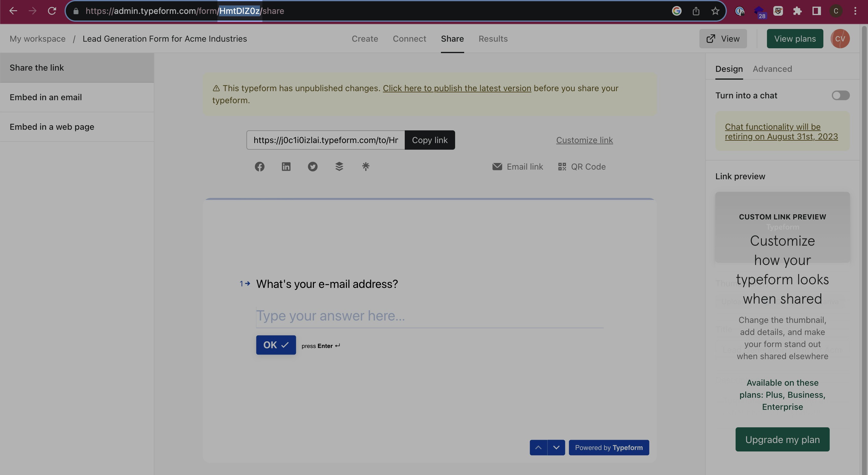Click first extension icon beside star
This screenshot has width=868, height=475.
739,11
